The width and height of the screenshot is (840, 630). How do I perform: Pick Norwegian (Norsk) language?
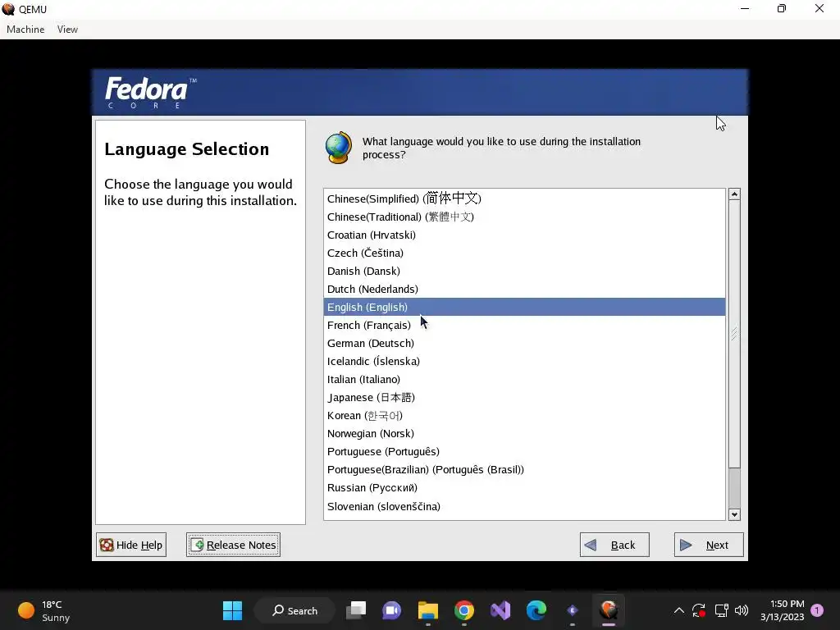pyautogui.click(x=524, y=433)
